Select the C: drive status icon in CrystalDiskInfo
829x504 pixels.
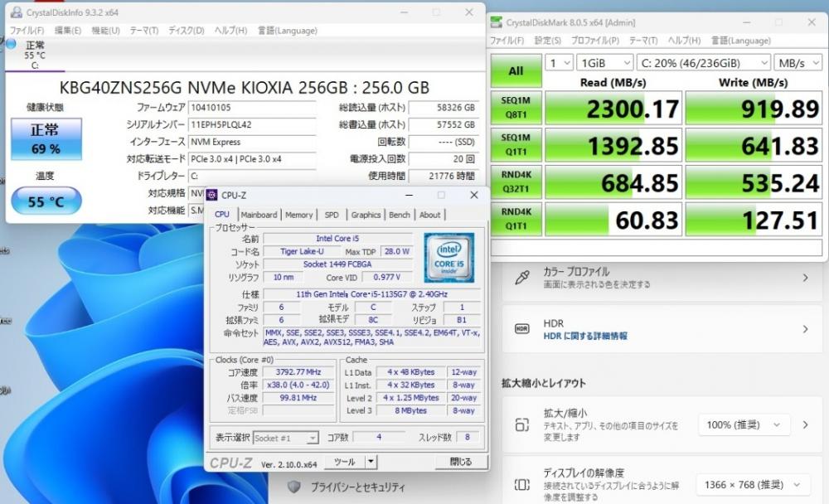click(11, 44)
